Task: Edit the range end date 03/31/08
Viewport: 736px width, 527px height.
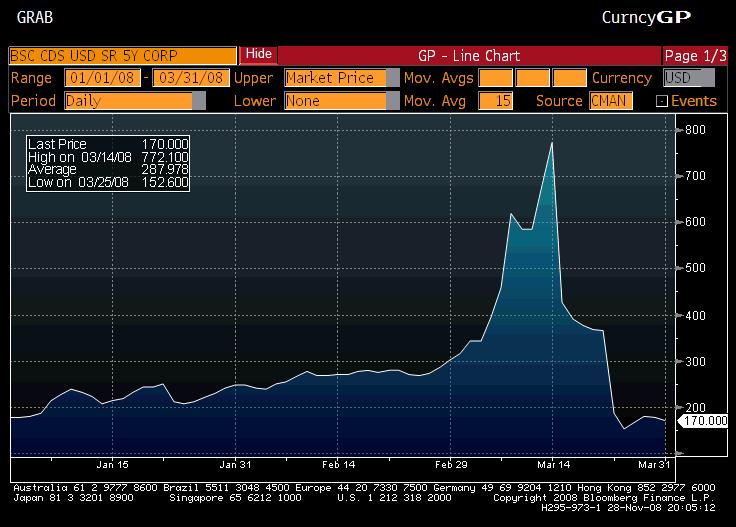Action: point(191,78)
